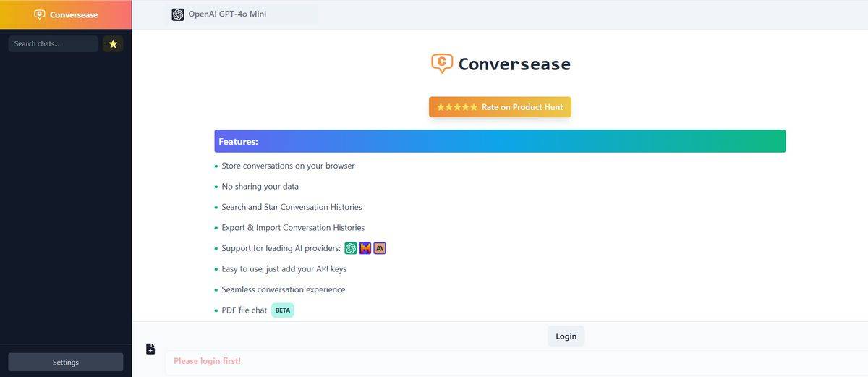
Task: Click the OpenAI provider icon
Action: 351,248
